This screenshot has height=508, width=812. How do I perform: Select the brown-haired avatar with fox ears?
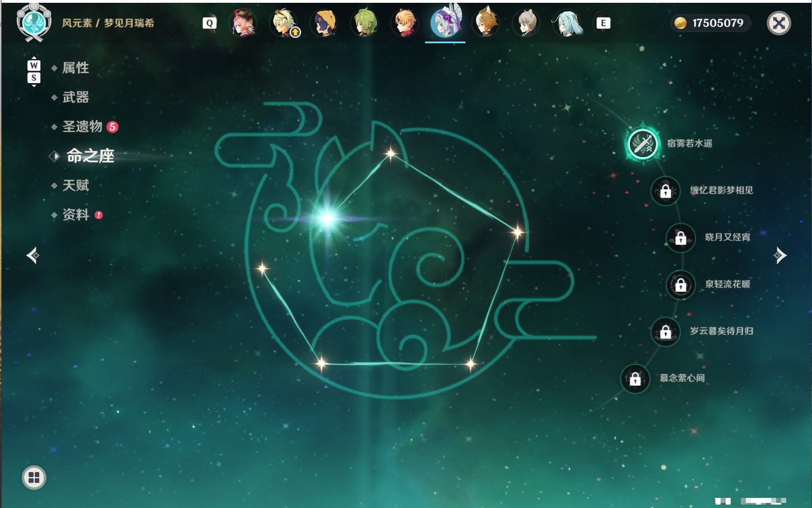486,23
